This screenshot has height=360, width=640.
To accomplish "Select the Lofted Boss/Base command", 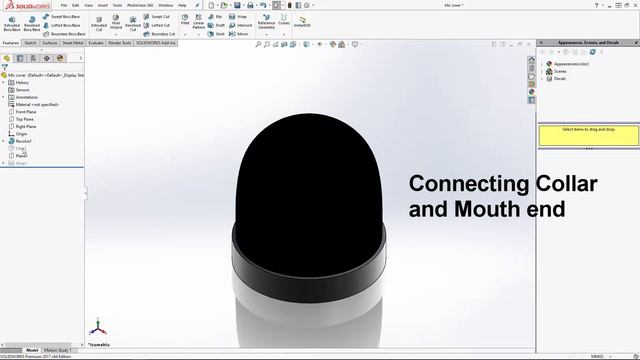I will [61, 25].
